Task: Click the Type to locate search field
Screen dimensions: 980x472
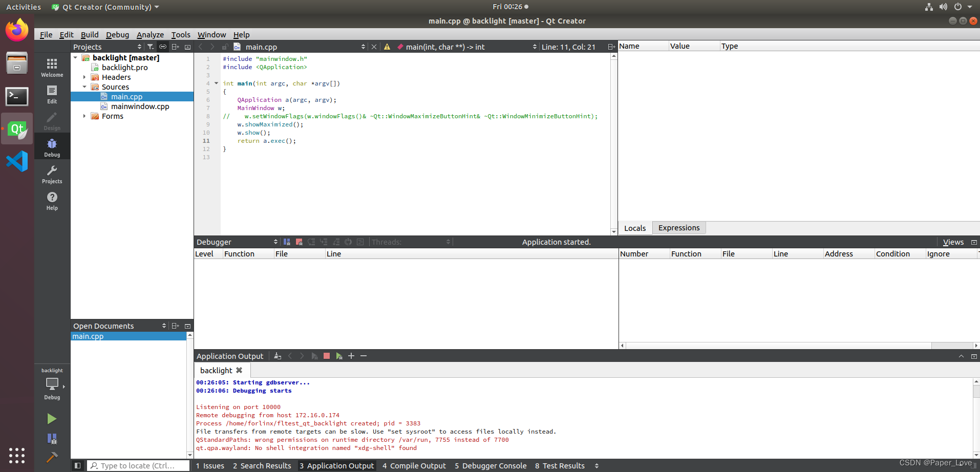Action: tap(138, 465)
